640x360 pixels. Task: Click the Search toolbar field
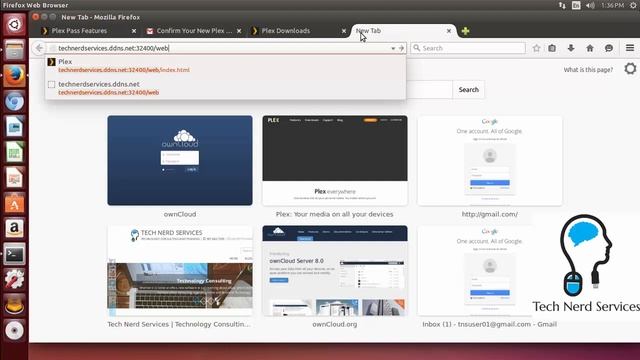click(x=468, y=48)
